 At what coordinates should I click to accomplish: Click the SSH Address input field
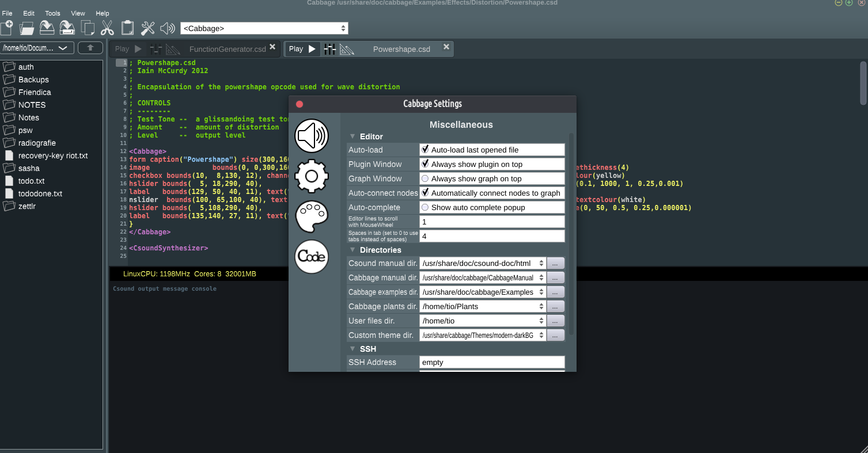(x=491, y=363)
